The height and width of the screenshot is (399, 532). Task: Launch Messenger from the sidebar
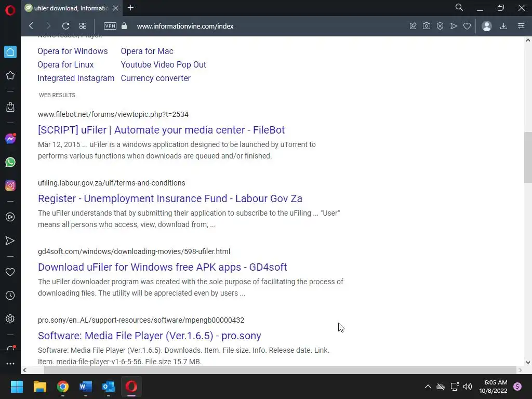10,138
